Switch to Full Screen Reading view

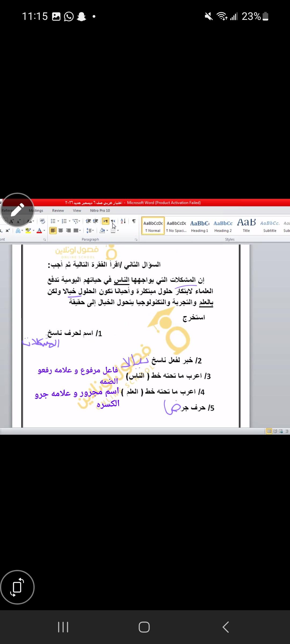[x=275, y=431]
